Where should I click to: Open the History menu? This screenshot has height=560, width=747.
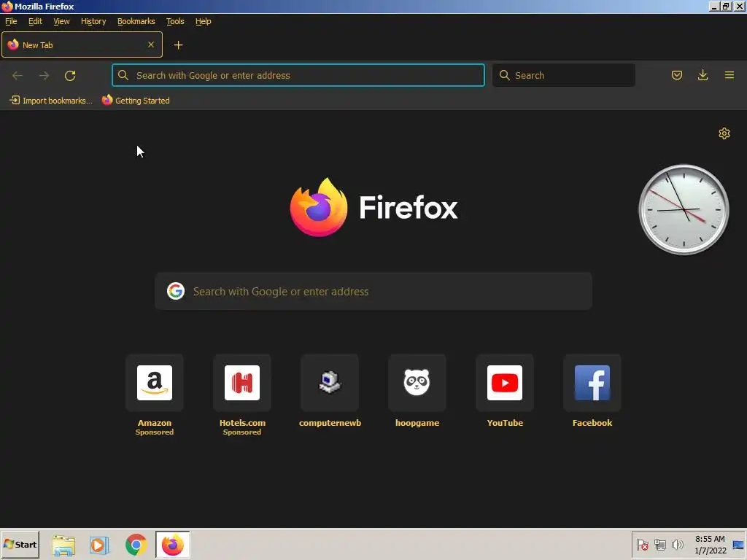click(x=93, y=21)
